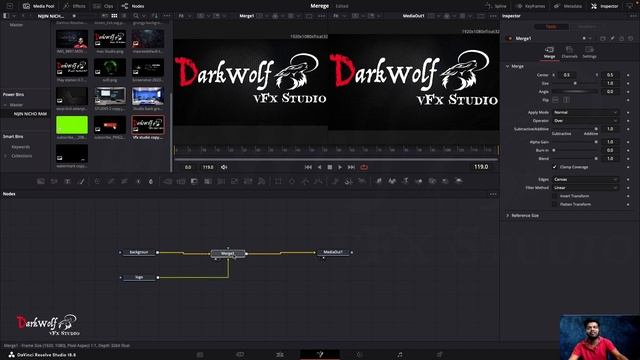
Task: Lock the Merge1 tool in inspector
Action: click(x=622, y=38)
